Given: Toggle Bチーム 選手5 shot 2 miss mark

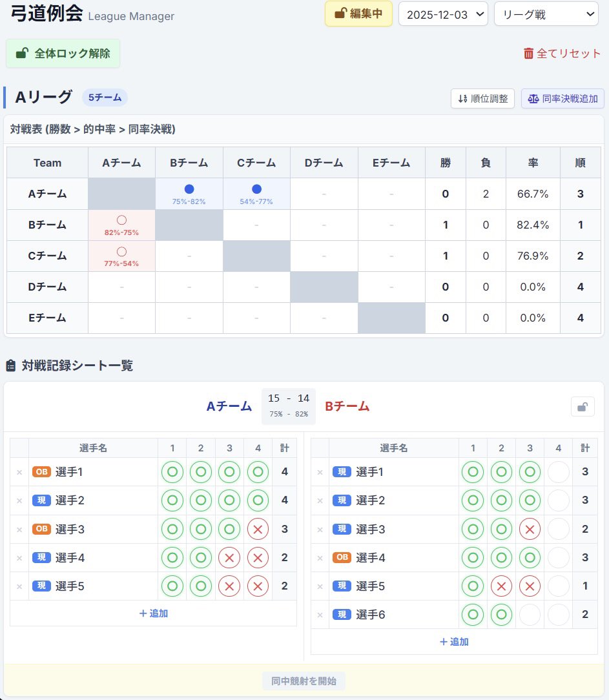Looking at the screenshot, I should click(x=501, y=586).
